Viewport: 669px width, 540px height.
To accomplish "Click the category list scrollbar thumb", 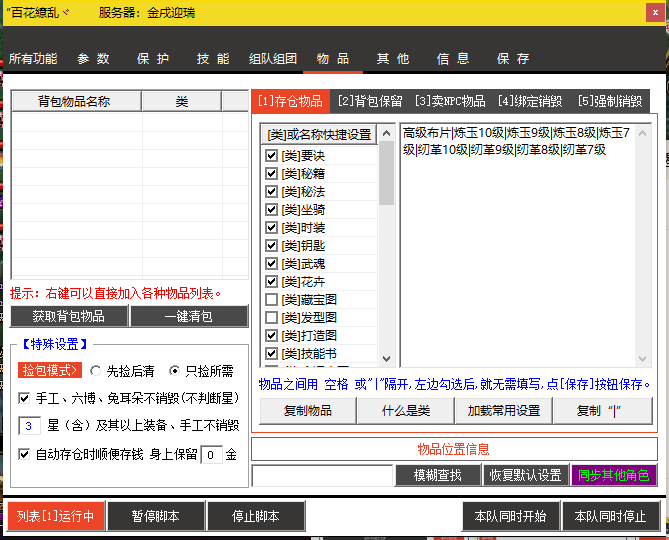I will pos(386,173).
